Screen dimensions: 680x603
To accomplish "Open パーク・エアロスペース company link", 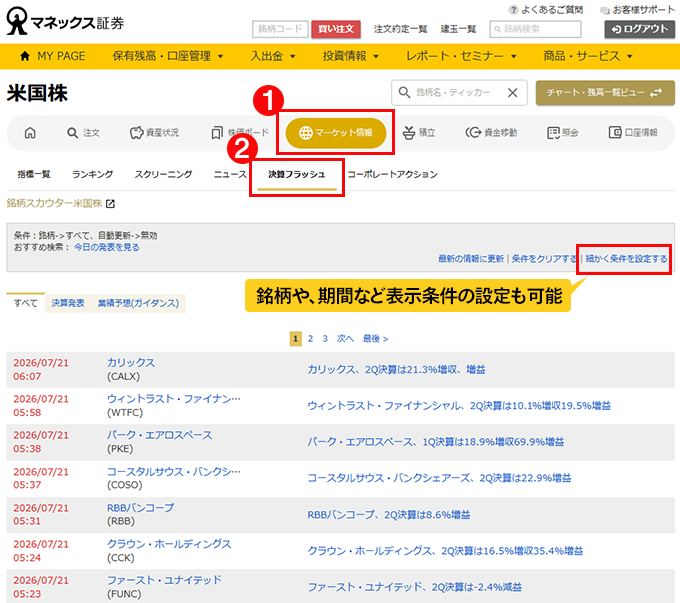I will pyautogui.click(x=160, y=435).
